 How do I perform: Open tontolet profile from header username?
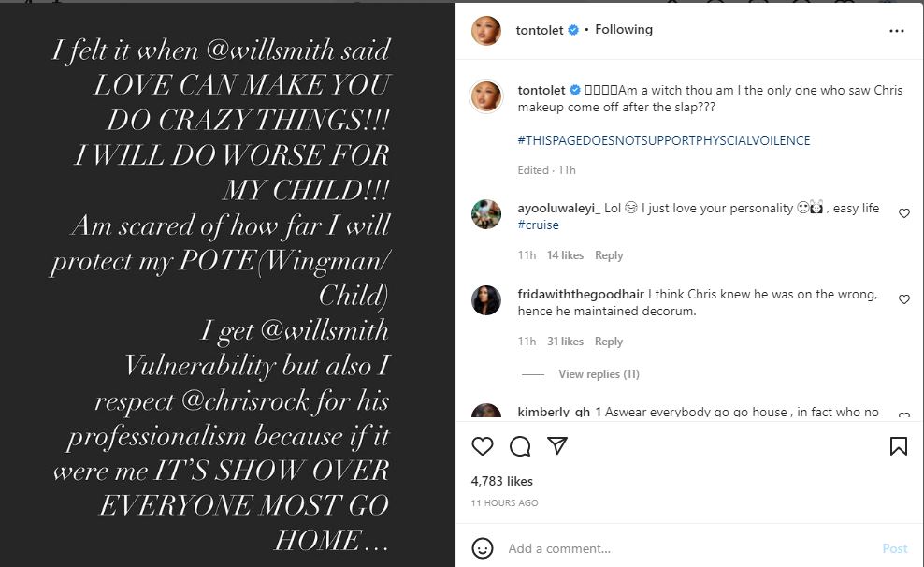click(540, 30)
